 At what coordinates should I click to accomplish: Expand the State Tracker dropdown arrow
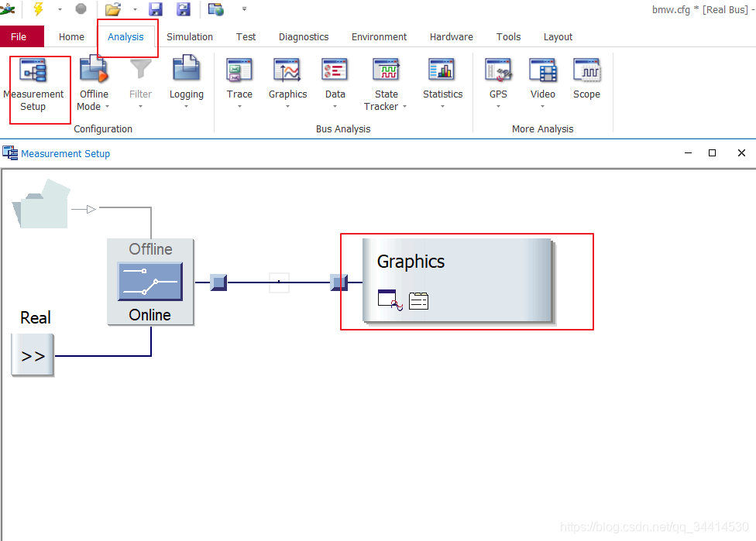404,107
